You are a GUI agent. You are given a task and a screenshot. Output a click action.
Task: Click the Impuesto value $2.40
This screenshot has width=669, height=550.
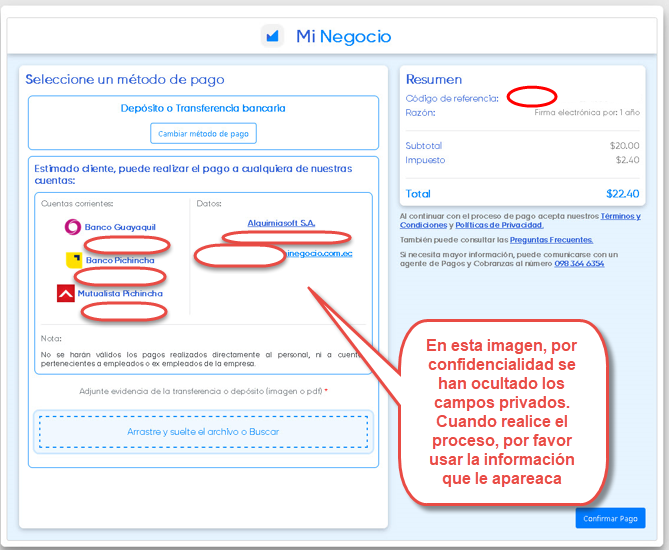(627, 160)
